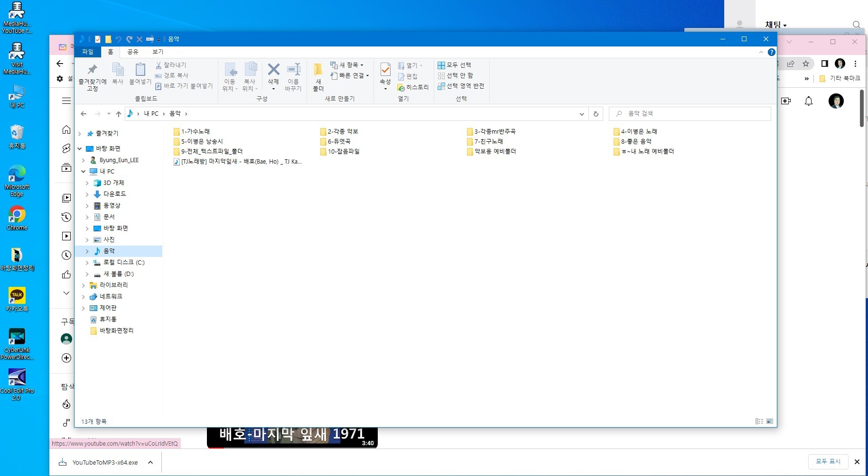Select 로컬 디스크 (C:) in tree
This screenshot has width=868, height=476.
[123, 263]
